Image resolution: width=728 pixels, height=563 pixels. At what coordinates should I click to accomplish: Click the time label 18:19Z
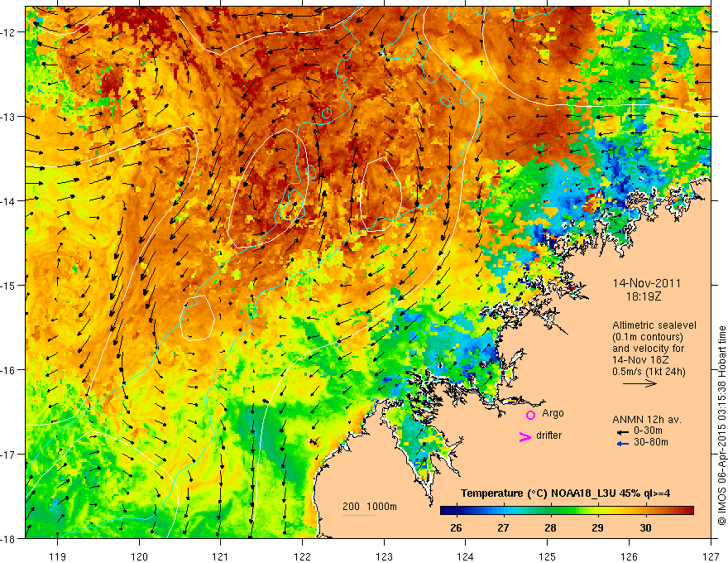644,296
